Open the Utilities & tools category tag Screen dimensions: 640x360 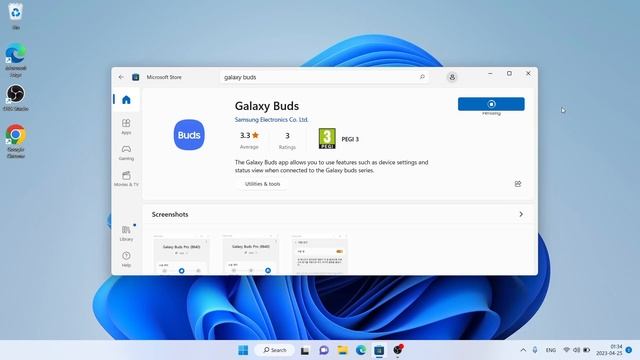[262, 184]
